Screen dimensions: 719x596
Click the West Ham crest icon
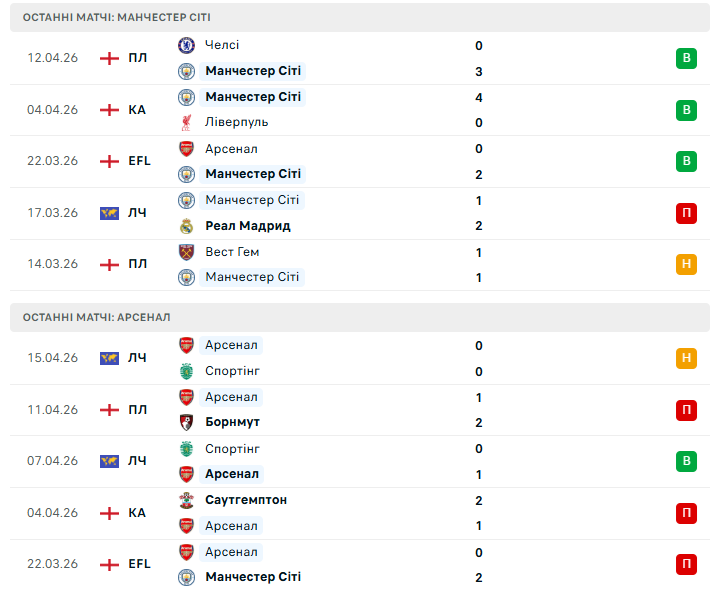pyautogui.click(x=186, y=252)
